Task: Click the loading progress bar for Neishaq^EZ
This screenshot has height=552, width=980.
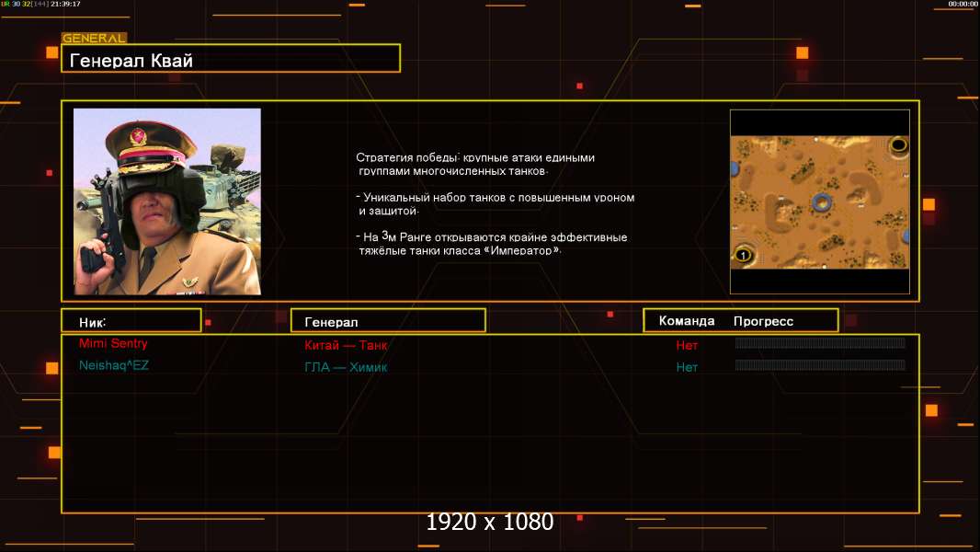Action: 820,364
